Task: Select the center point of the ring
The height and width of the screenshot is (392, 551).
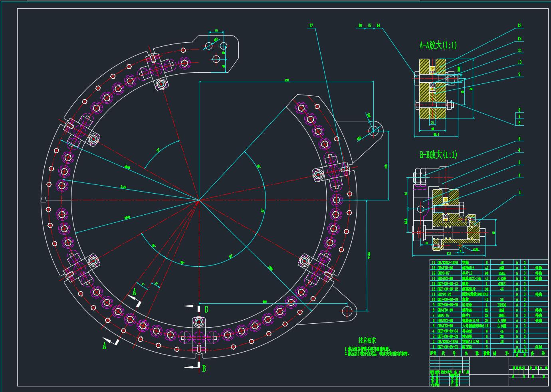Action: (199, 200)
